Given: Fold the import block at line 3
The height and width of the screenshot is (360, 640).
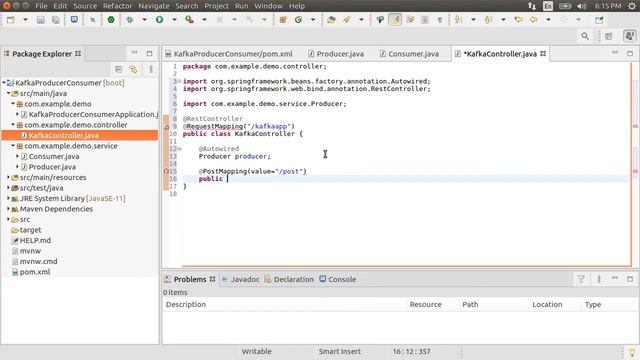Looking at the screenshot, I should pyautogui.click(x=179, y=81).
